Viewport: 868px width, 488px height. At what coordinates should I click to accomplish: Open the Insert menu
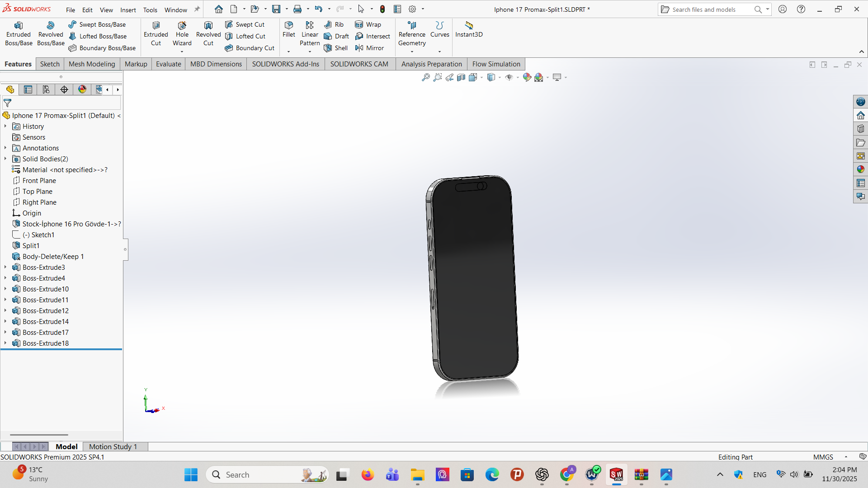pyautogui.click(x=128, y=10)
